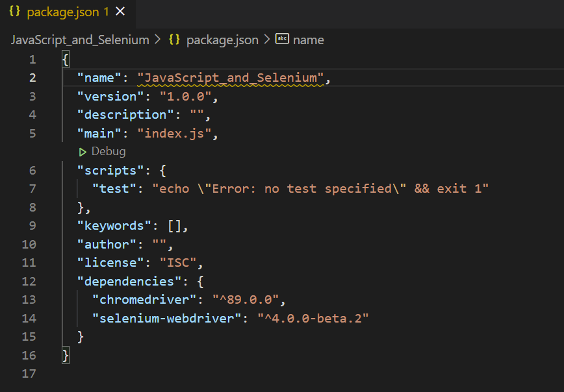Viewport: 564px width, 392px height.
Task: Open the package.json breadcrumb item
Action: 222,40
